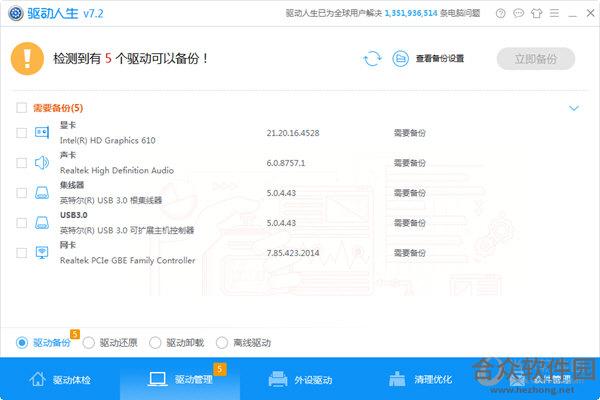Check the USB 3.0 可扩展主机控制器 checkbox

click(x=21, y=223)
